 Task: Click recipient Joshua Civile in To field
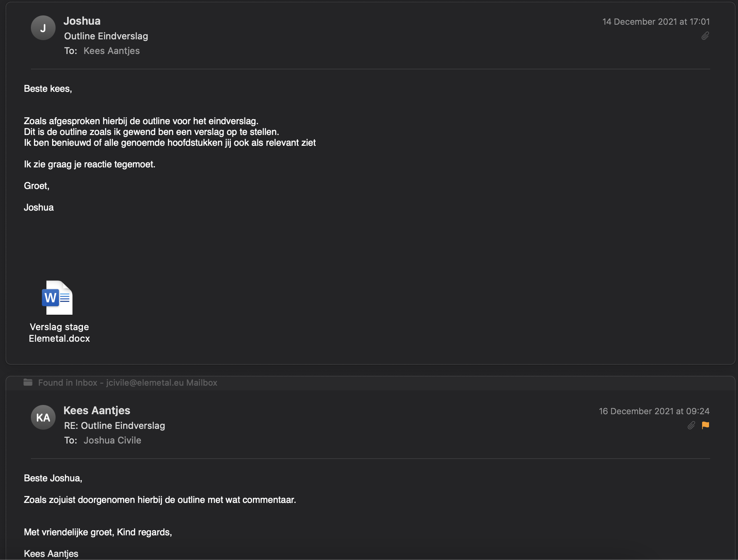112,440
